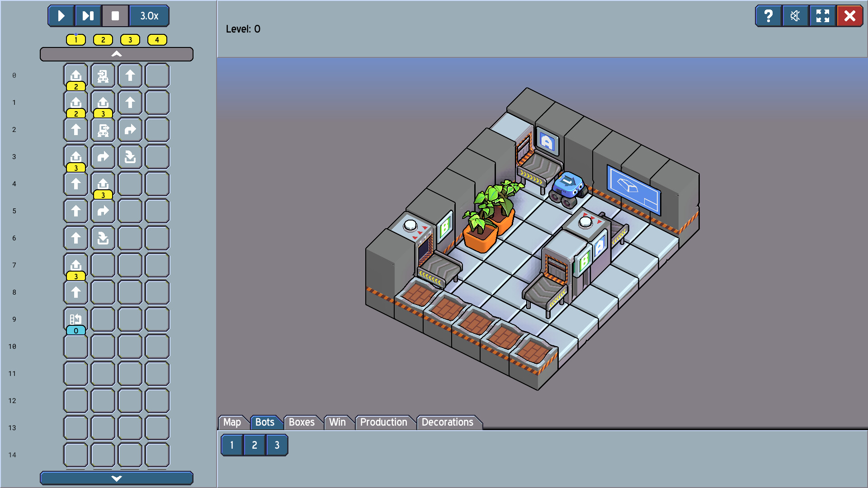The height and width of the screenshot is (488, 868).
Task: Select the drop-box instruction in row 3
Action: [130, 157]
